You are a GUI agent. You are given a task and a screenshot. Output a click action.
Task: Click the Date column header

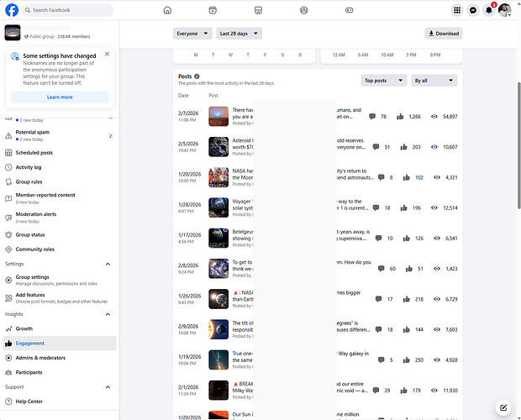click(183, 96)
